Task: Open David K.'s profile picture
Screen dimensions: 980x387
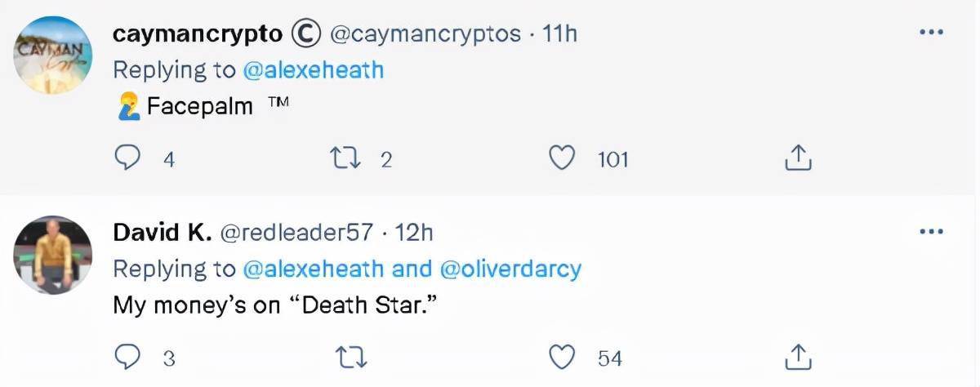Action: [53, 254]
